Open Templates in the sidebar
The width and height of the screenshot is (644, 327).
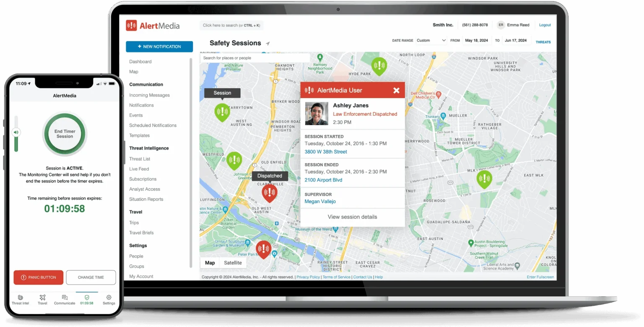coord(140,136)
